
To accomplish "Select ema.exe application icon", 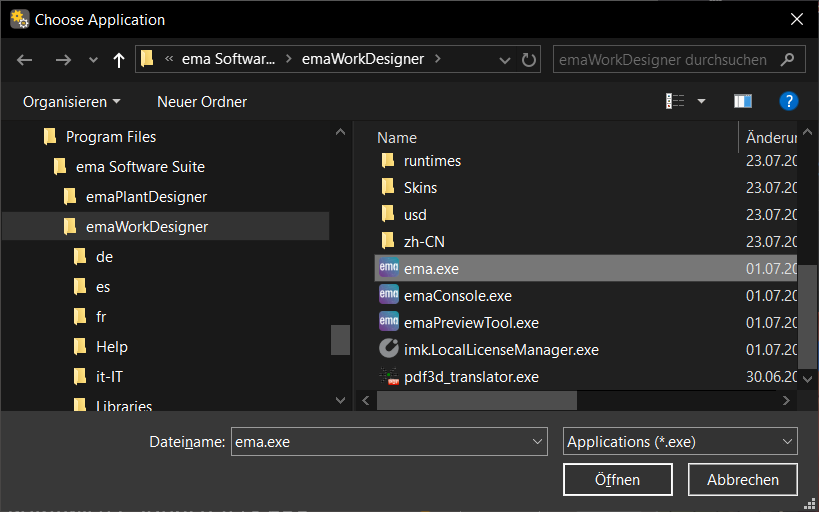I will 389,267.
